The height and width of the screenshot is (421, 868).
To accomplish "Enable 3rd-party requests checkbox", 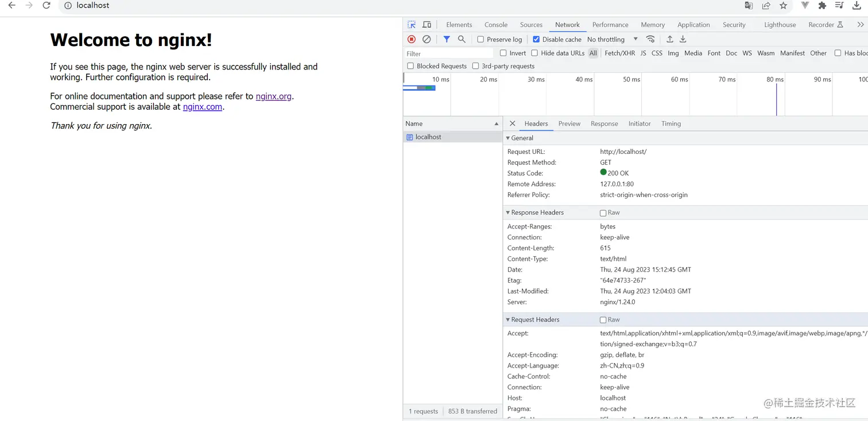I will (x=475, y=66).
